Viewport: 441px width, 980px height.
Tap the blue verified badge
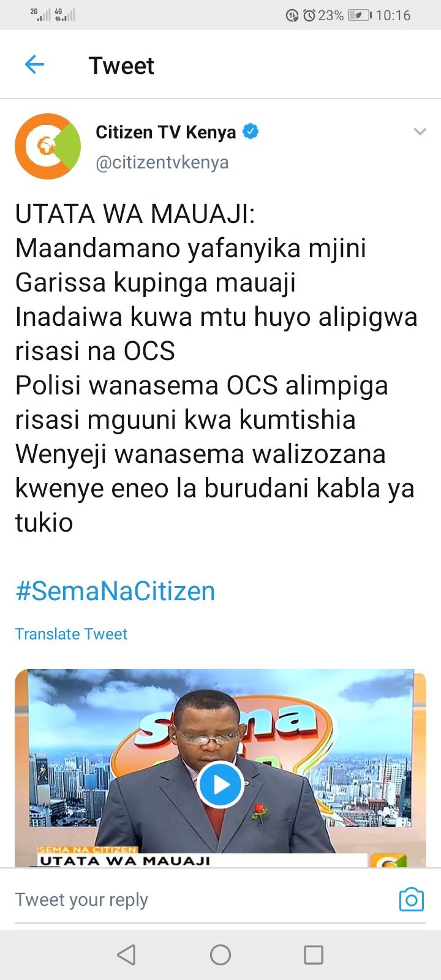251,131
